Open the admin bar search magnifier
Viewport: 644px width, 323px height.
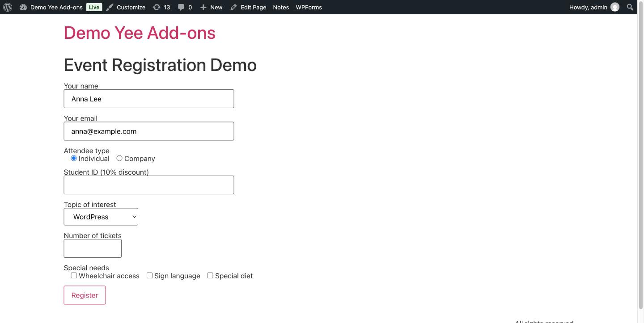tap(630, 7)
